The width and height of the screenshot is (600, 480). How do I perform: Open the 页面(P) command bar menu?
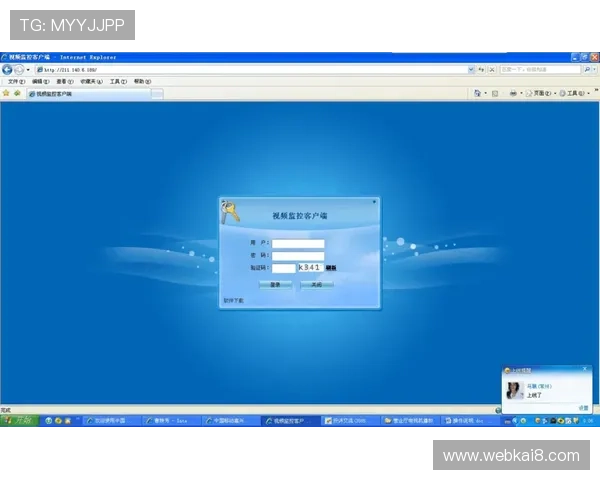pyautogui.click(x=540, y=93)
